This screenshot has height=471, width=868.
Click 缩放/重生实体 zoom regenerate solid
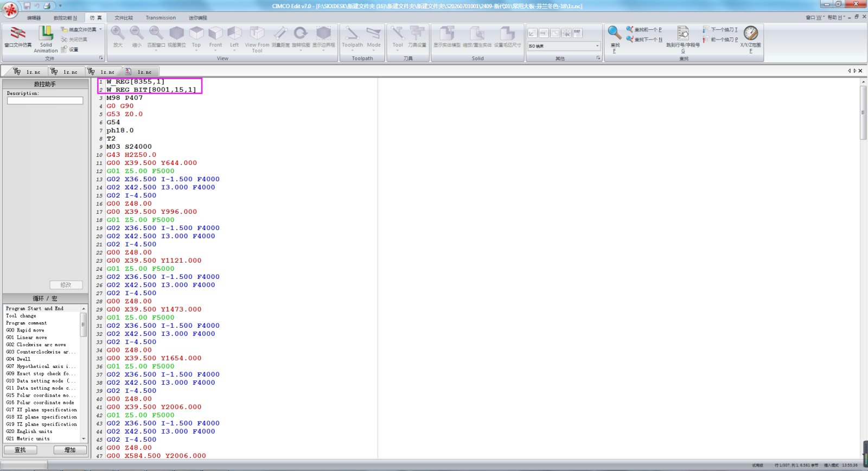477,37
